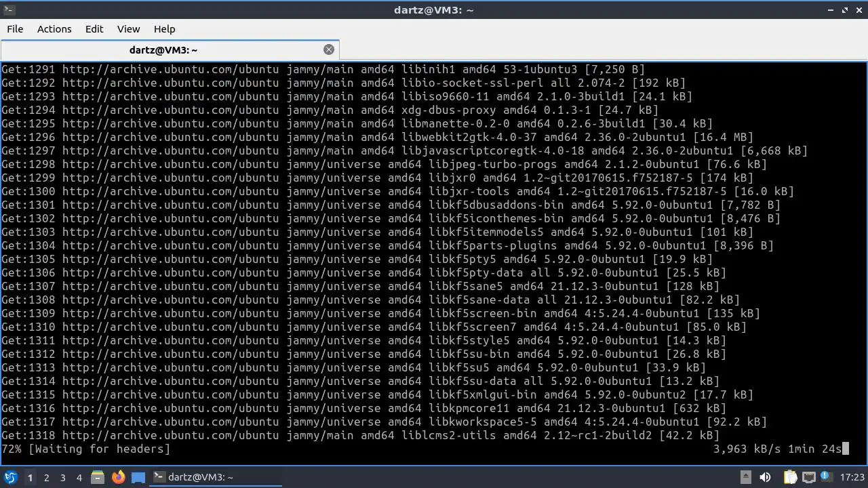Screen dimensions: 868x488
Task: Click the Get:1298 libjpeg-turbo-progs line
Action: (x=384, y=164)
